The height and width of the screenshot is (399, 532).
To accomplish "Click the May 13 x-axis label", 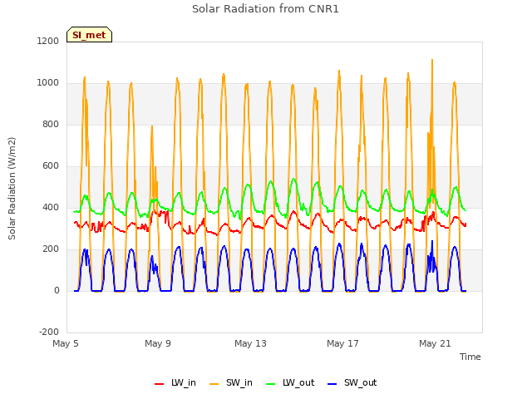I will coord(250,343).
